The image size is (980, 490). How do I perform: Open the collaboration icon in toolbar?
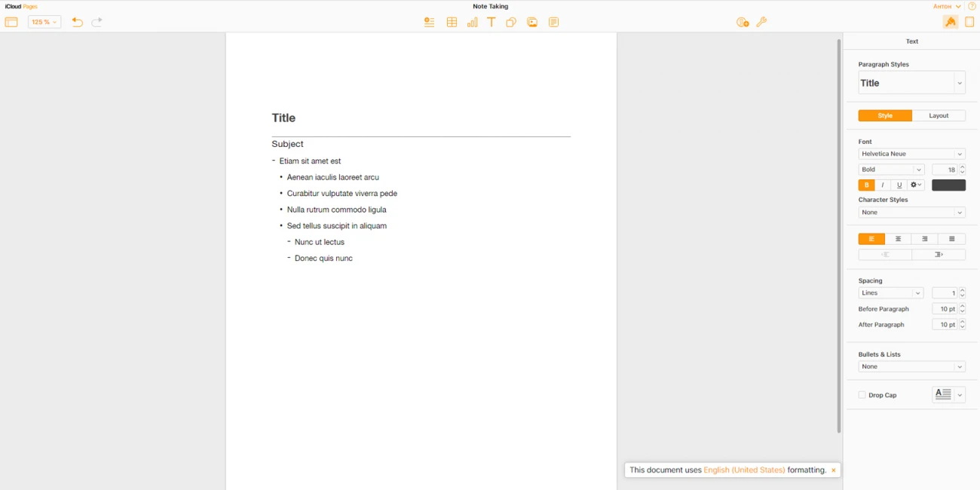[743, 23]
